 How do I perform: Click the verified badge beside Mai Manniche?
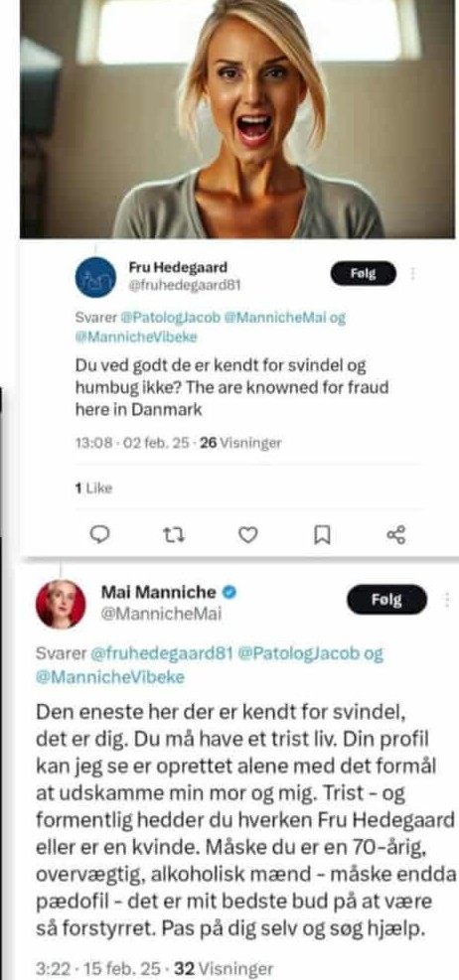(229, 592)
